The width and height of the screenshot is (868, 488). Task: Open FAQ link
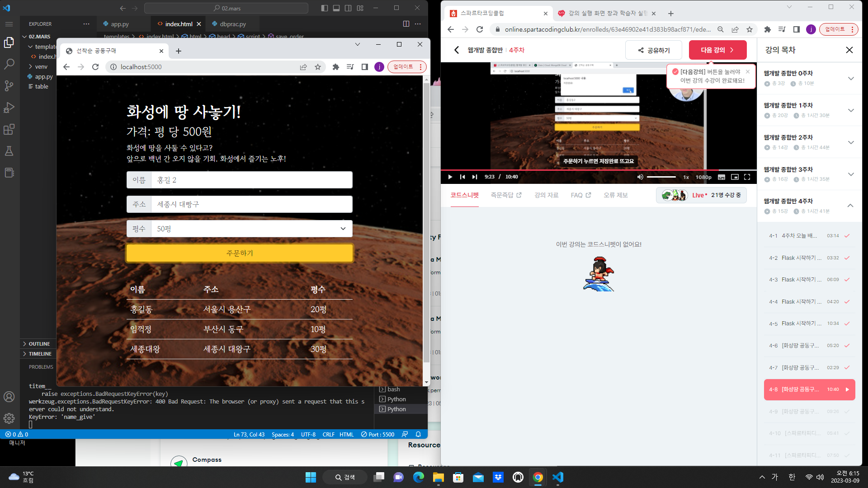click(581, 195)
